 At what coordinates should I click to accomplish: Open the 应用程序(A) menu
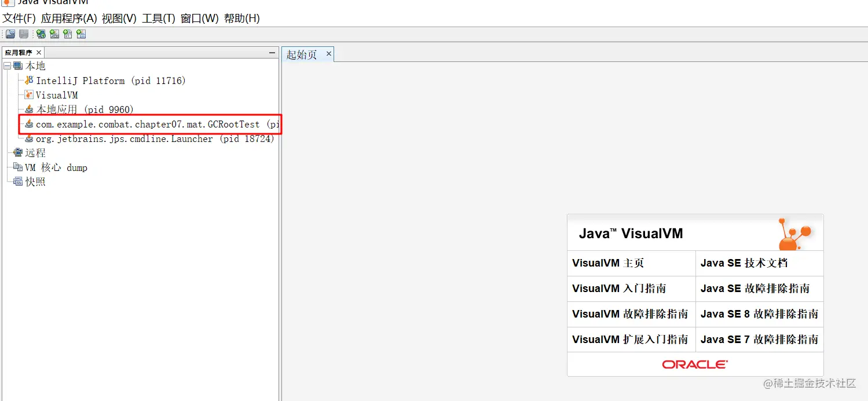[69, 19]
